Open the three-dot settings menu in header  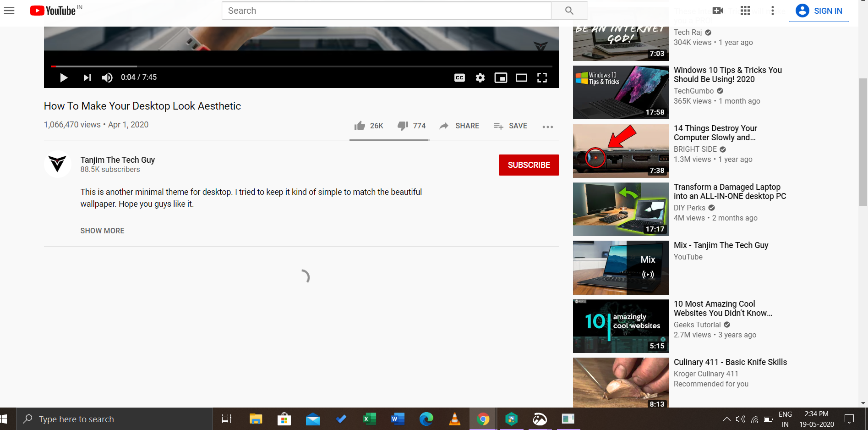coord(773,11)
